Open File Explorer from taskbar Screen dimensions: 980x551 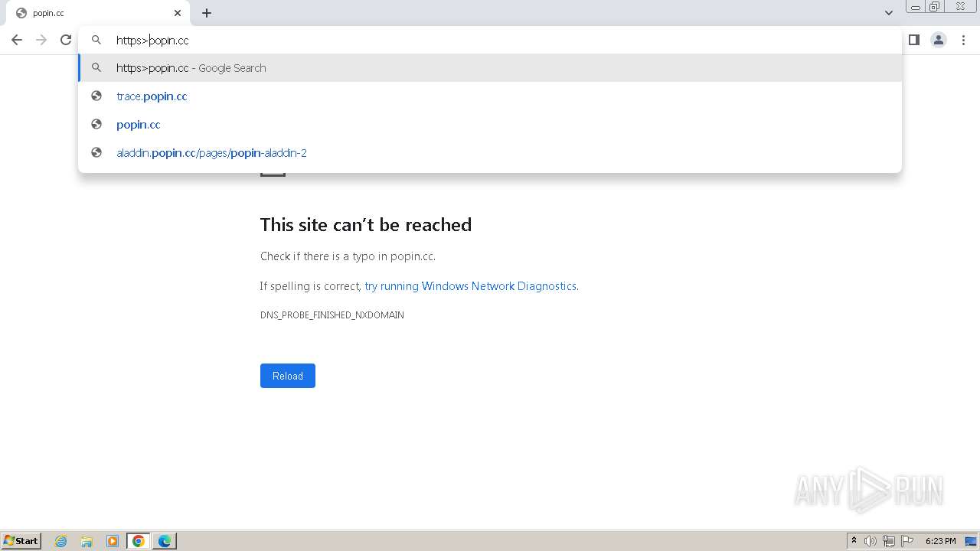tap(87, 541)
